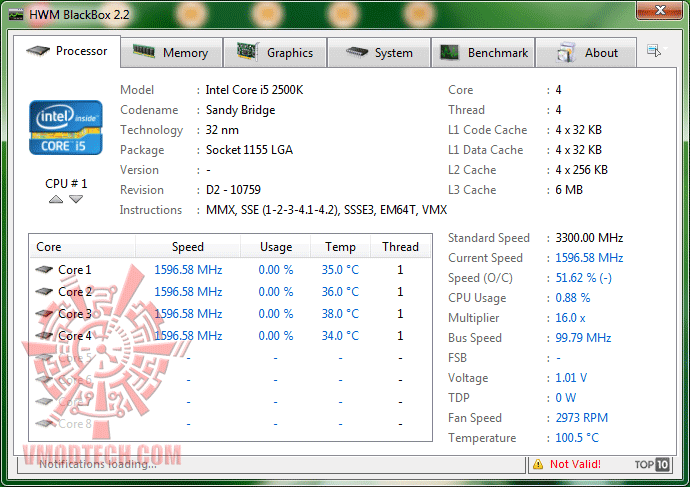The image size is (690, 487).
Task: Go to the Benchmark tab
Action: click(483, 53)
